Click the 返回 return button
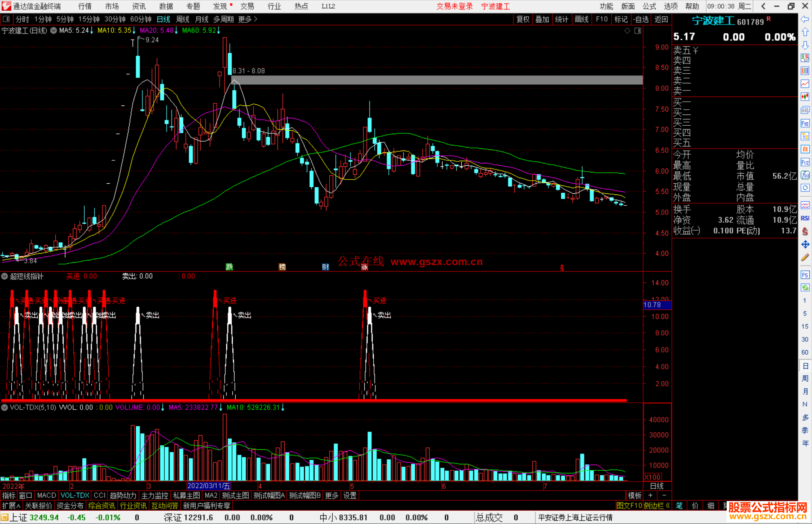 (x=661, y=19)
